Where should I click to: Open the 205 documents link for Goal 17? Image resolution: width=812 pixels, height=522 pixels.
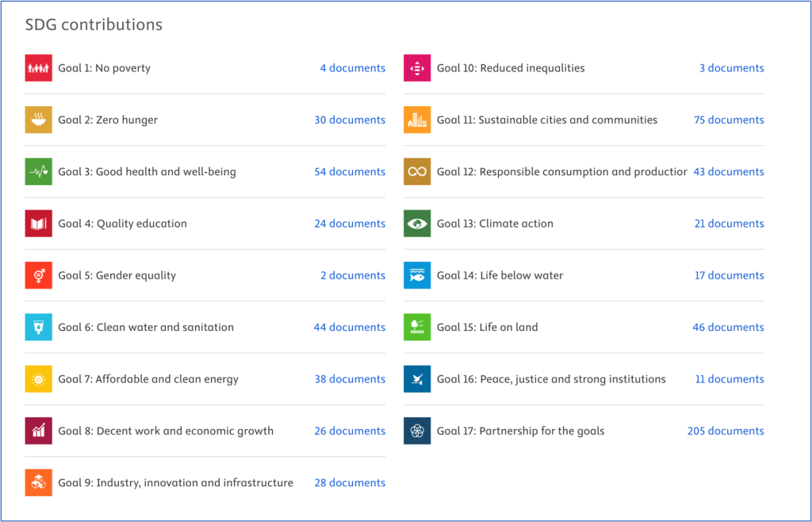coord(726,431)
